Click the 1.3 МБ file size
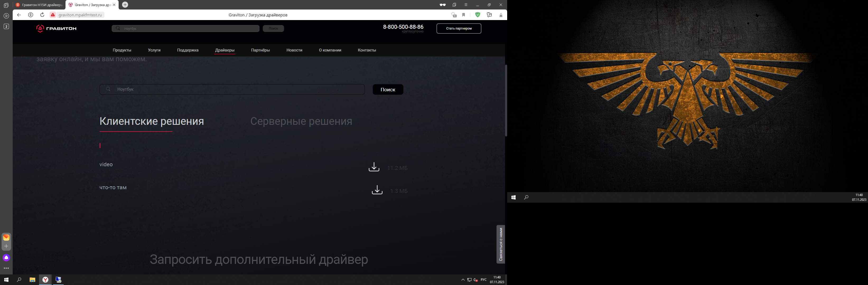 click(399, 191)
